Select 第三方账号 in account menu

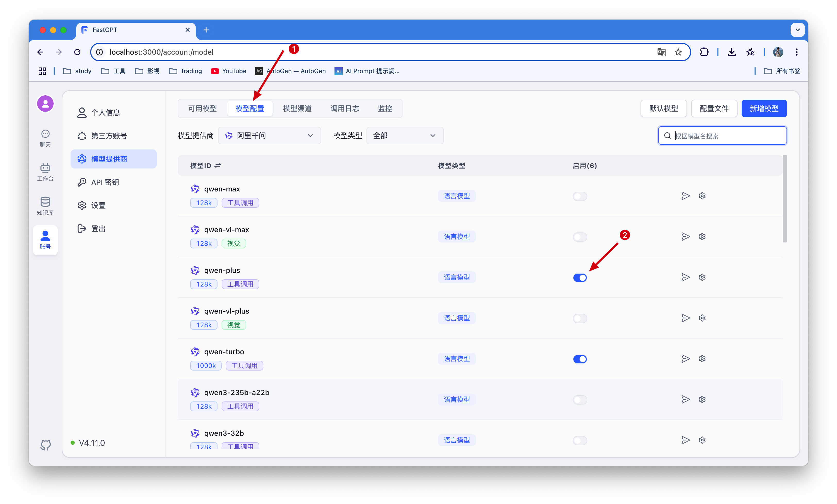click(x=113, y=136)
